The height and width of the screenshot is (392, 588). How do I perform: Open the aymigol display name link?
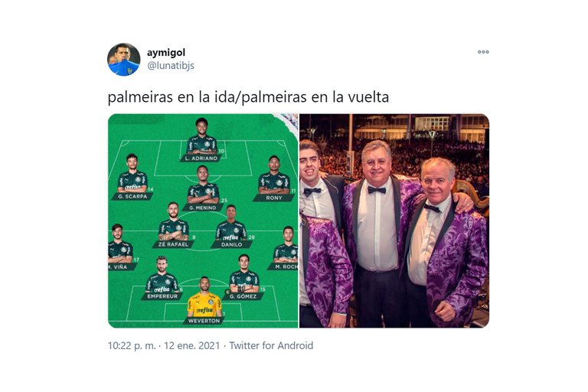coord(166,53)
